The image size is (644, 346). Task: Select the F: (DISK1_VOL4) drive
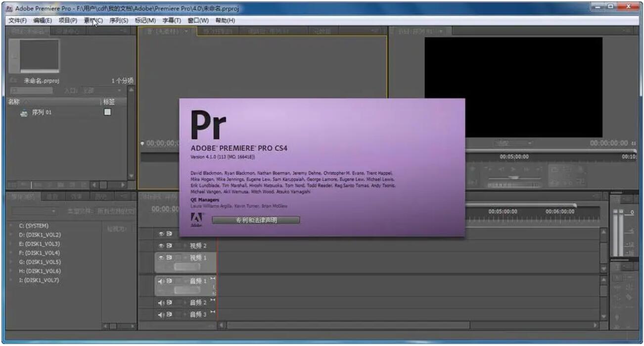tap(40, 253)
